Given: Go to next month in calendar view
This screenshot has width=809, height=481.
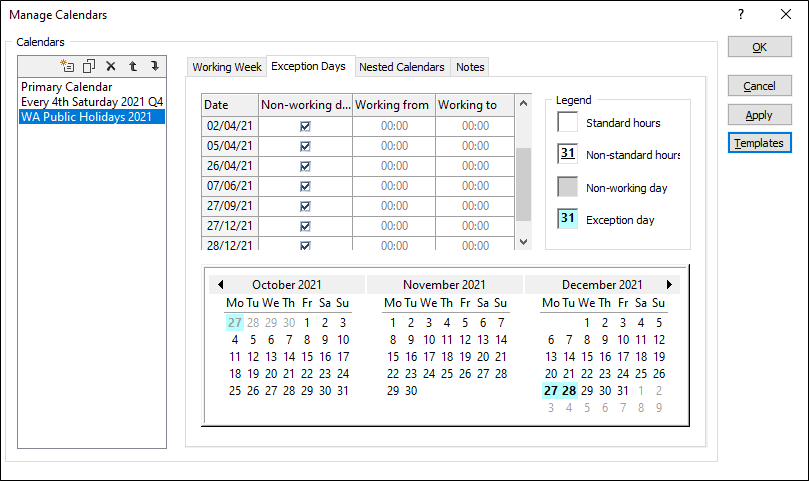Looking at the screenshot, I should pos(669,285).
